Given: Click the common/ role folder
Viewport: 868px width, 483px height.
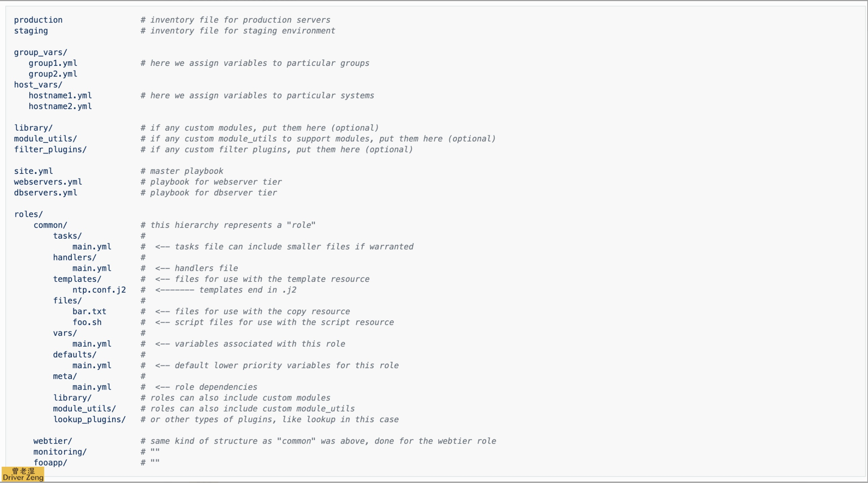Looking at the screenshot, I should pyautogui.click(x=50, y=225).
